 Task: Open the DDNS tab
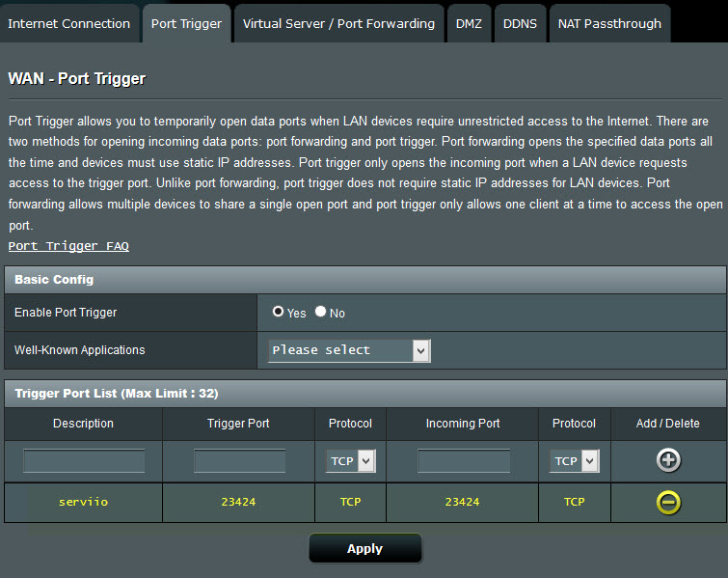[521, 23]
